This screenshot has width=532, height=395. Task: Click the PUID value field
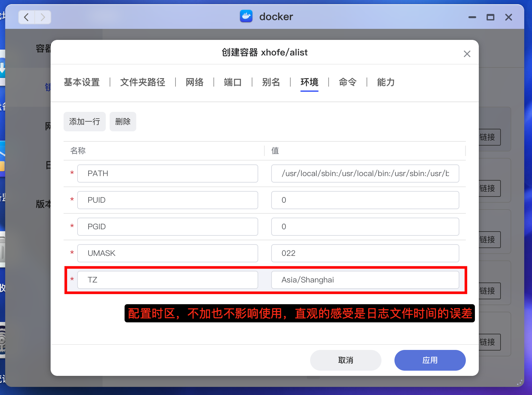click(x=365, y=200)
